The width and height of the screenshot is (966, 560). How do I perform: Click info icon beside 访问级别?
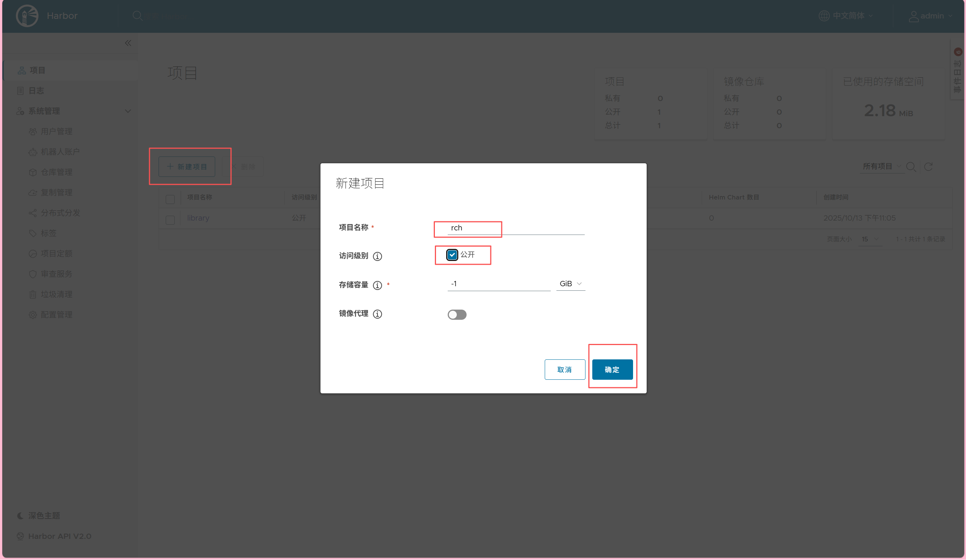(377, 256)
